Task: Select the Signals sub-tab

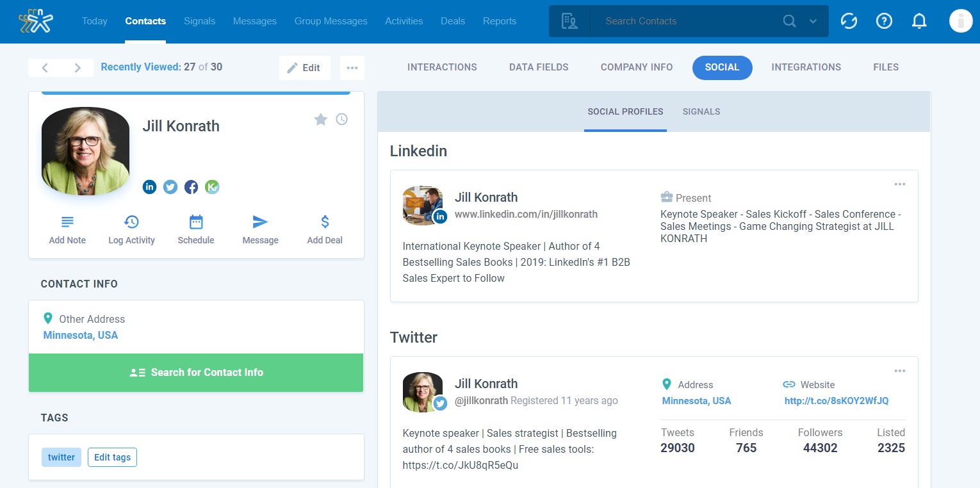Action: click(x=701, y=111)
